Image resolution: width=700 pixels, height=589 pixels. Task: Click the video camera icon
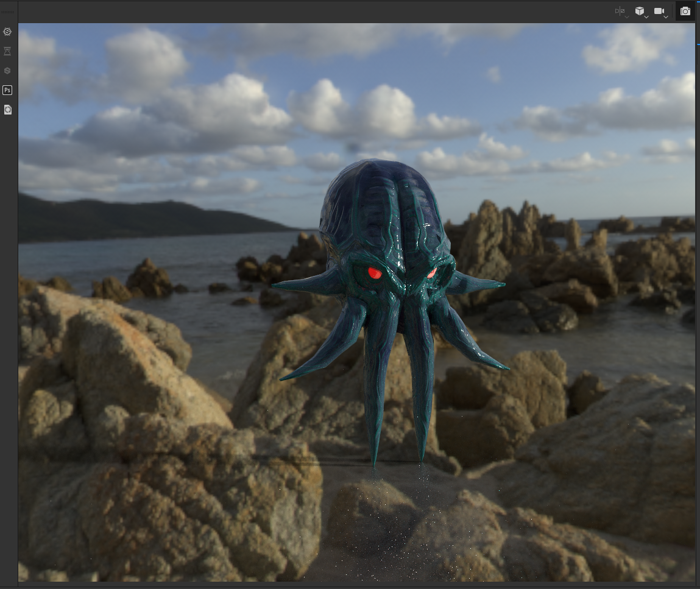[x=659, y=11]
